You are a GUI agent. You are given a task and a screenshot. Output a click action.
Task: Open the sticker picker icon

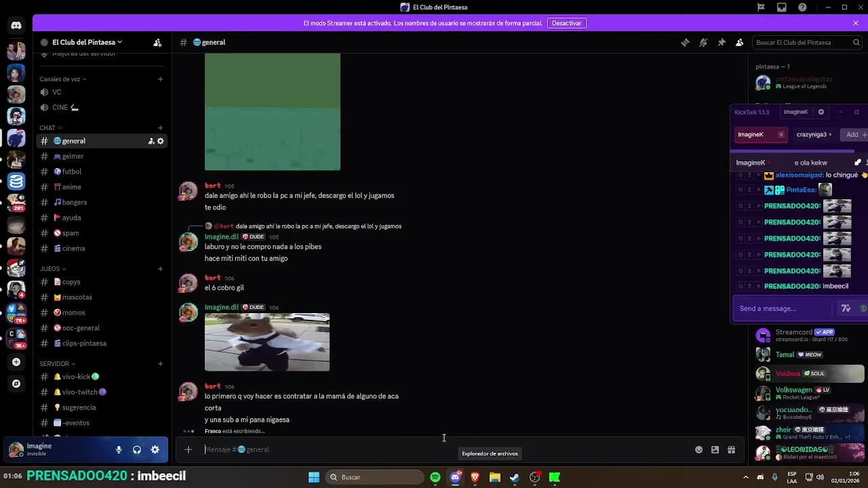click(715, 449)
